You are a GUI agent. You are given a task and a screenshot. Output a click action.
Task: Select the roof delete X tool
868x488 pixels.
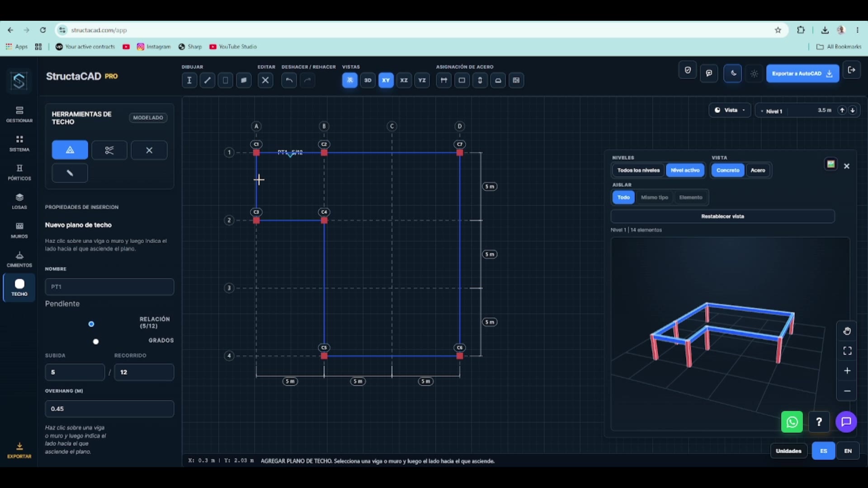coord(149,150)
